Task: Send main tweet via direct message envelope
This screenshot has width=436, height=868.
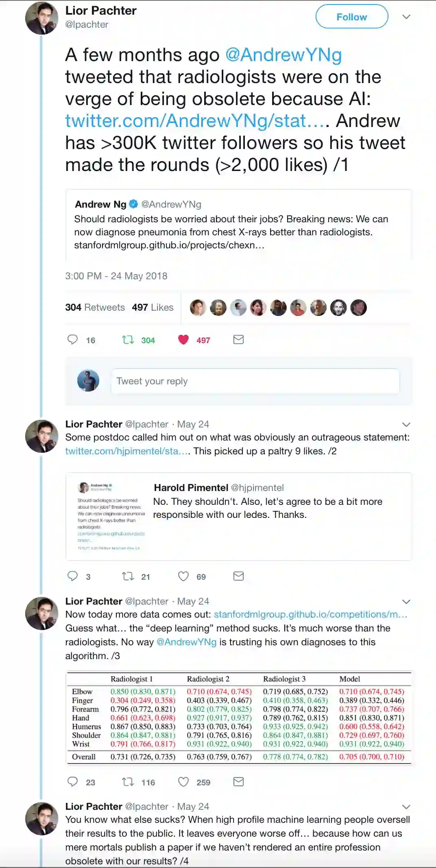Action: pos(238,340)
